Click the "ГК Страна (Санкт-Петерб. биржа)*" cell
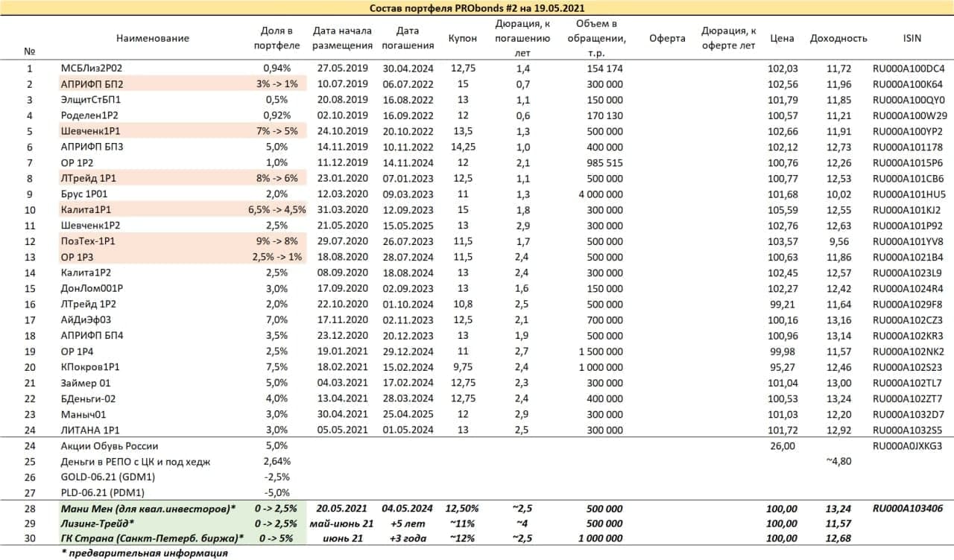Viewport: 954px width, 560px height. pos(153,538)
